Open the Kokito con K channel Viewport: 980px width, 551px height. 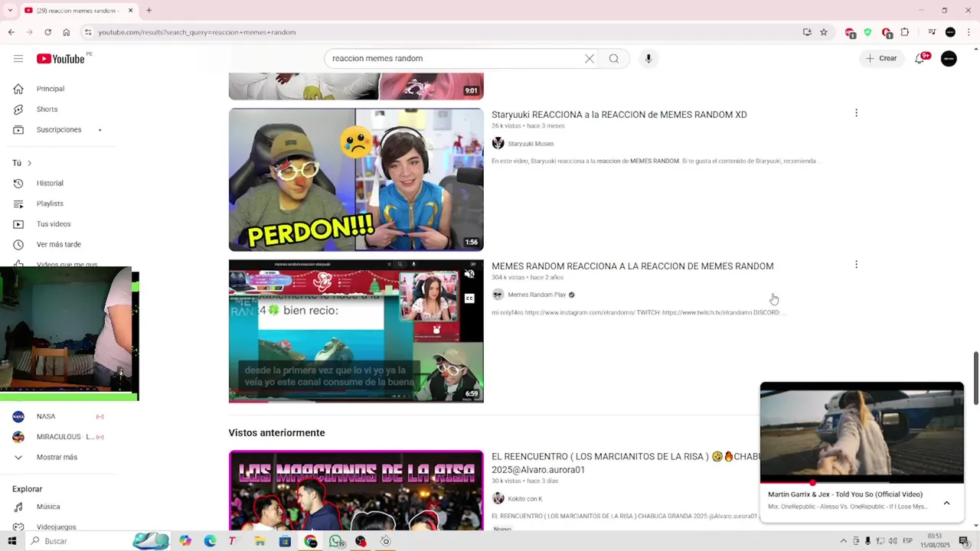click(x=524, y=499)
